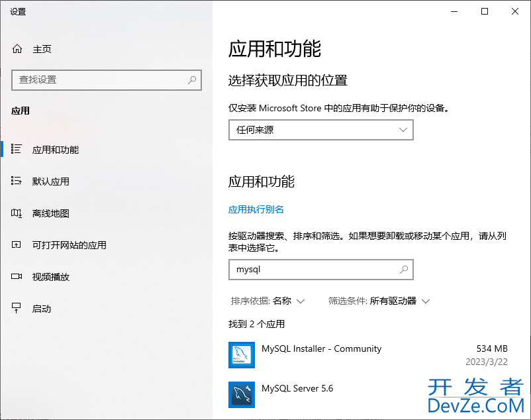Click the 默认应用 sidebar icon
Image resolution: width=531 pixels, height=420 pixels.
(17, 181)
